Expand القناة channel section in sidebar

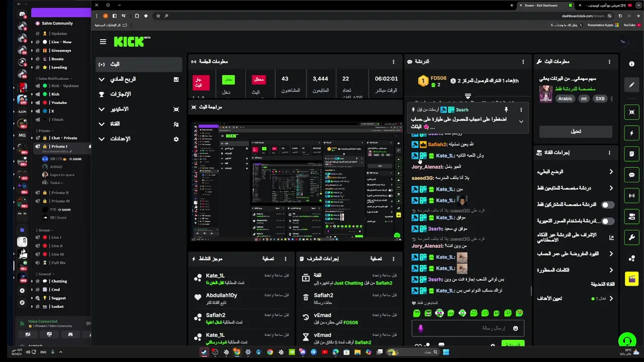[x=138, y=124]
